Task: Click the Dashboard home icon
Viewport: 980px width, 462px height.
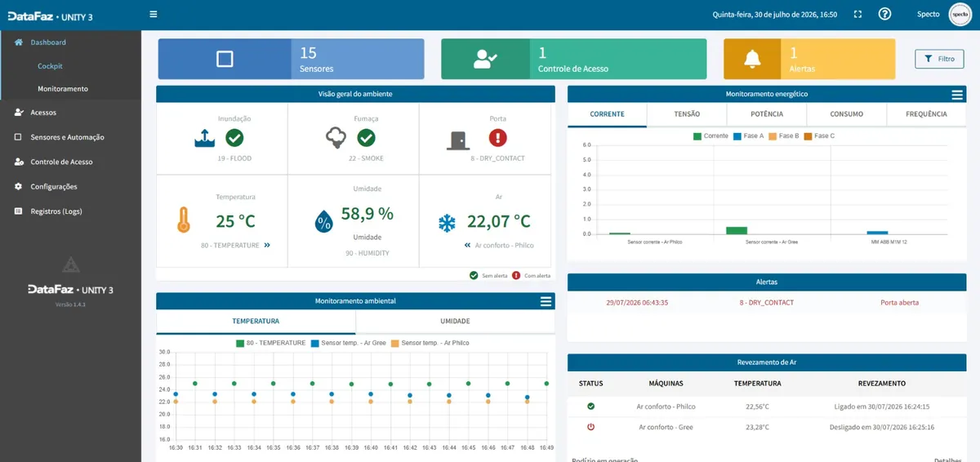Action: click(x=19, y=42)
